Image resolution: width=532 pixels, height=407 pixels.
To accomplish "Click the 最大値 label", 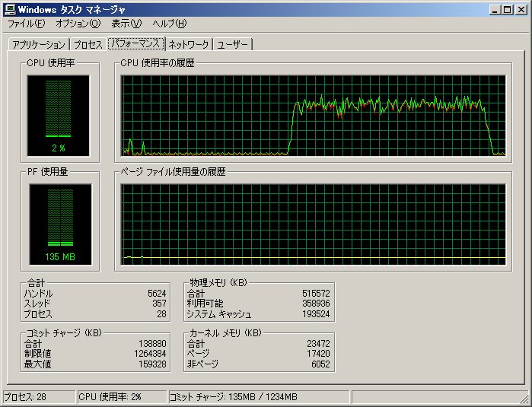I will click(37, 364).
